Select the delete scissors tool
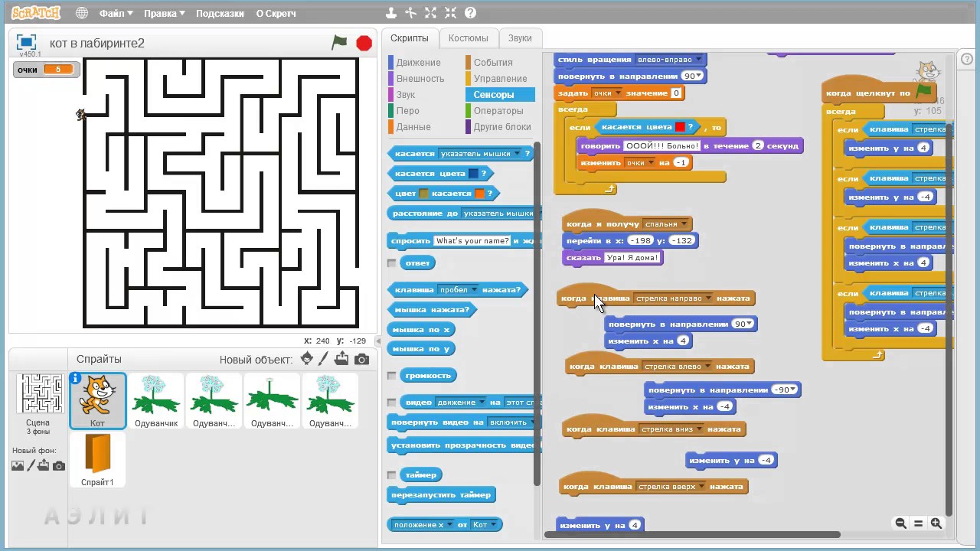 click(x=411, y=13)
